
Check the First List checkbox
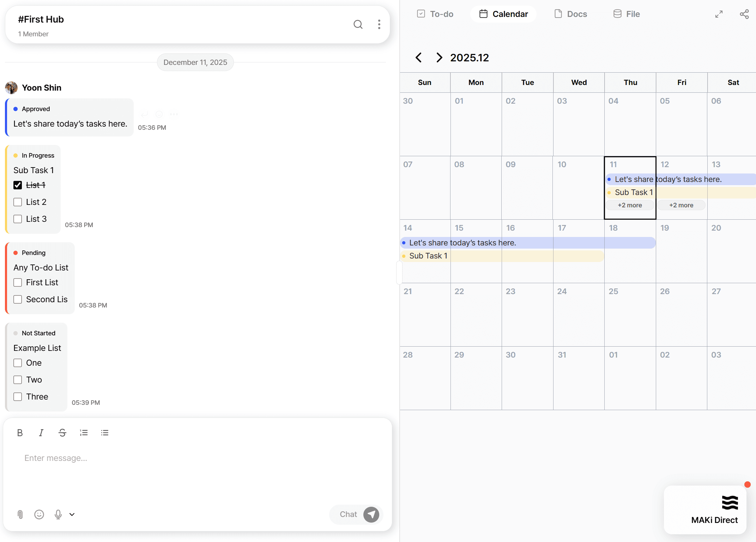point(18,282)
